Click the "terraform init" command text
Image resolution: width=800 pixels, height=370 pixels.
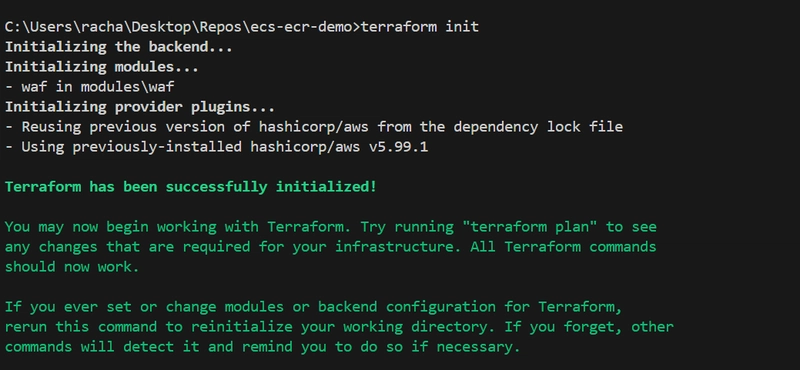click(420, 27)
